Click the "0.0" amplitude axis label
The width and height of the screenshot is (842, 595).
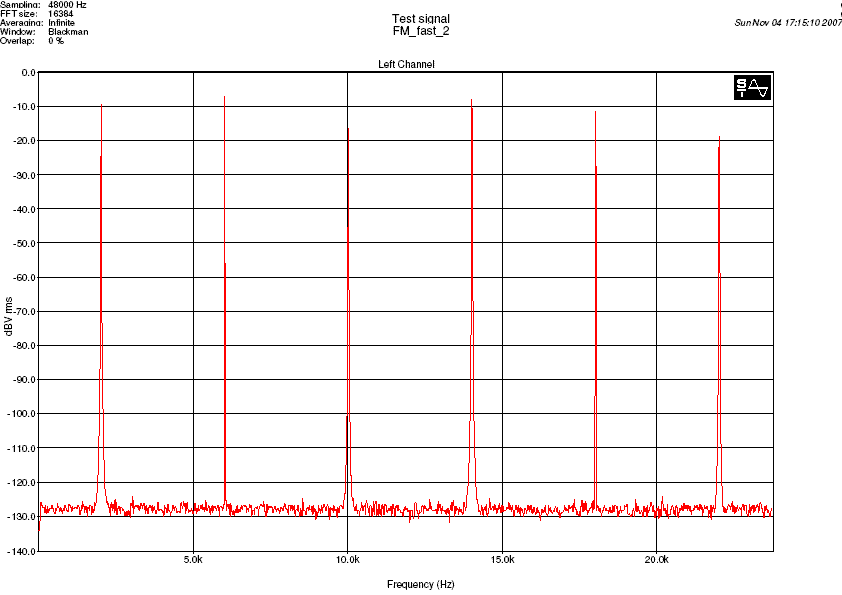[28, 72]
